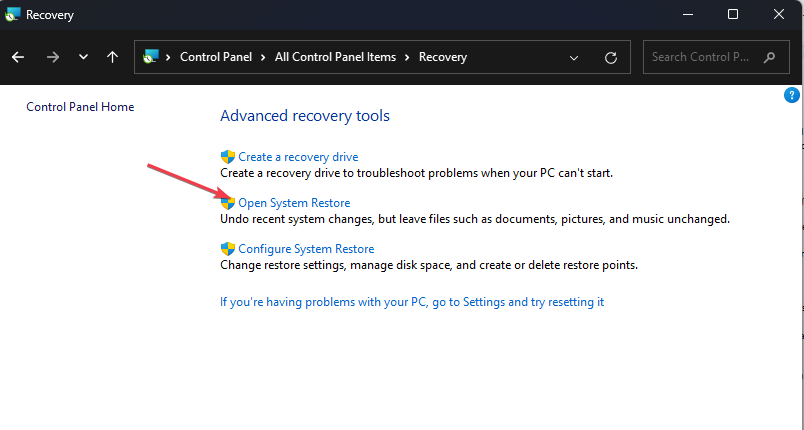This screenshot has width=804, height=430.
Task: Follow the go to Settings resetting link
Action: click(x=412, y=302)
